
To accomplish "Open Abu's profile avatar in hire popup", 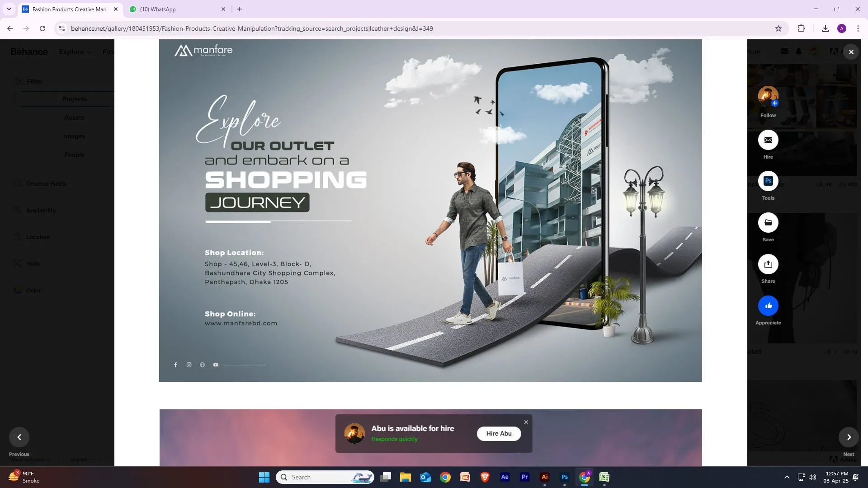I will [x=354, y=433].
